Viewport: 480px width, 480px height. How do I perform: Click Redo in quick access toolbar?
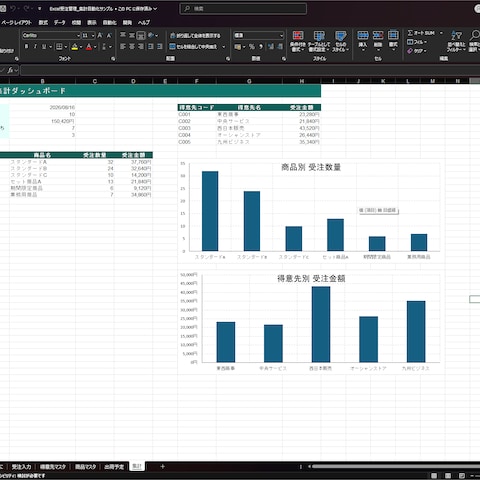pos(27,9)
